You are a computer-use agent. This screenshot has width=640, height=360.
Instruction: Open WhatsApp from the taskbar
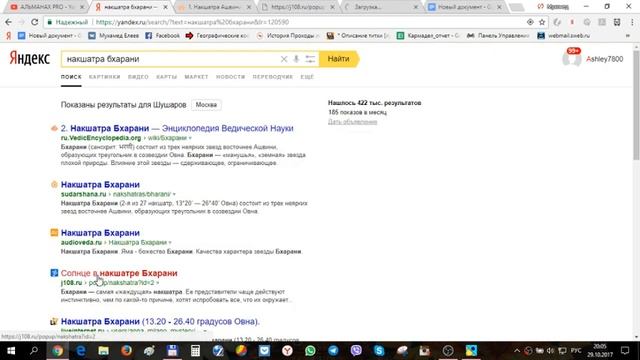click(310, 351)
